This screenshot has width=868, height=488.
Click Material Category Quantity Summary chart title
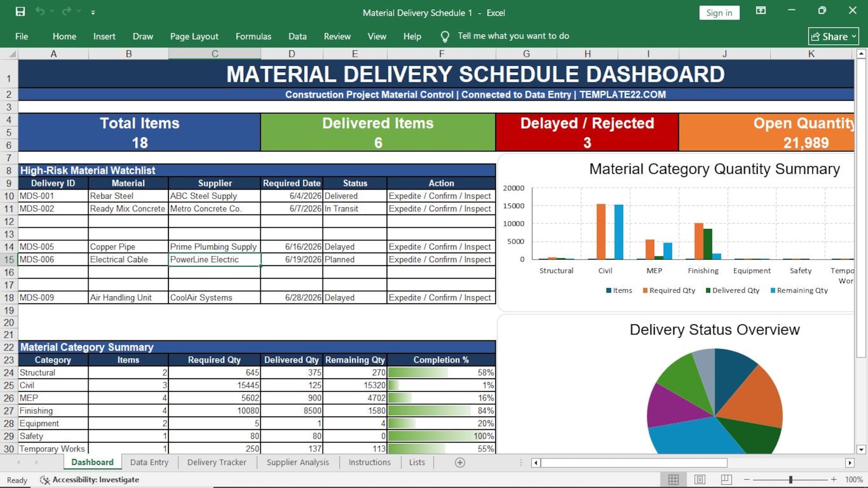coord(714,169)
